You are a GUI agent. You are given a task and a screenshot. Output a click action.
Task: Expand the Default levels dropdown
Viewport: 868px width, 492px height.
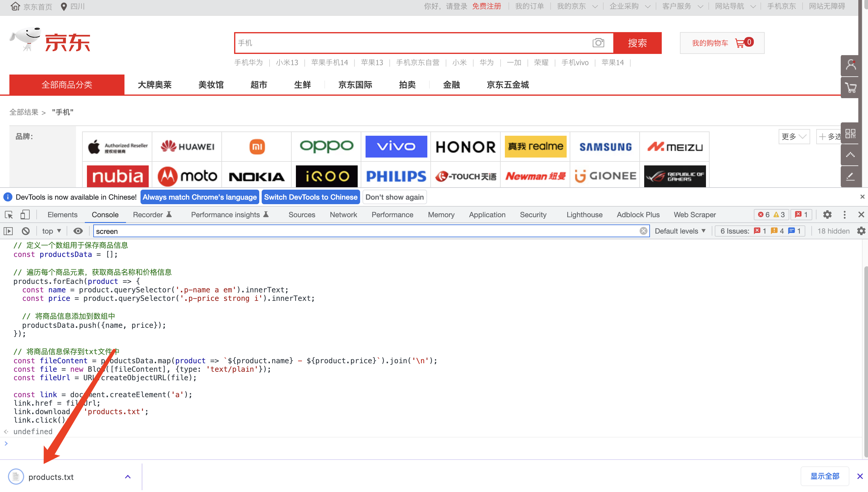pyautogui.click(x=680, y=231)
